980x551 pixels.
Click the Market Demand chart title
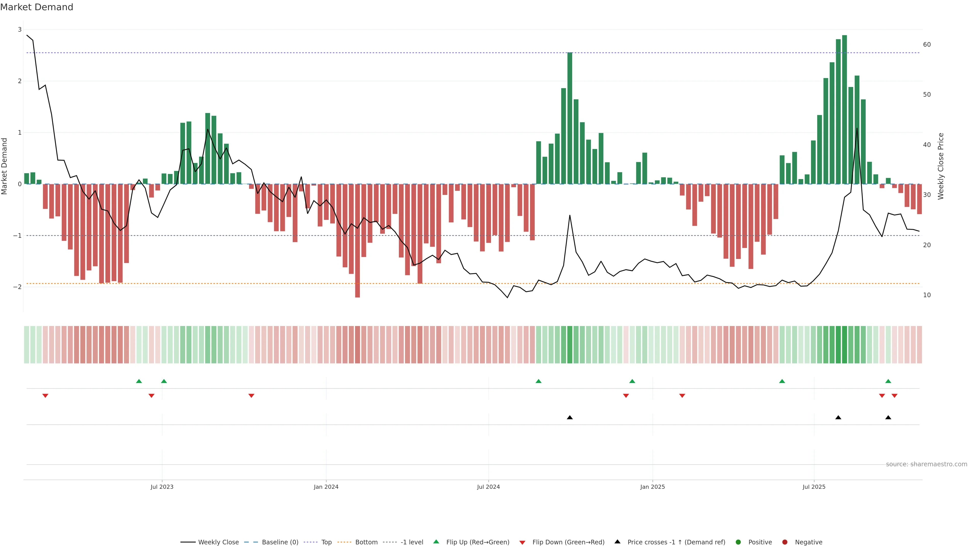pyautogui.click(x=36, y=7)
